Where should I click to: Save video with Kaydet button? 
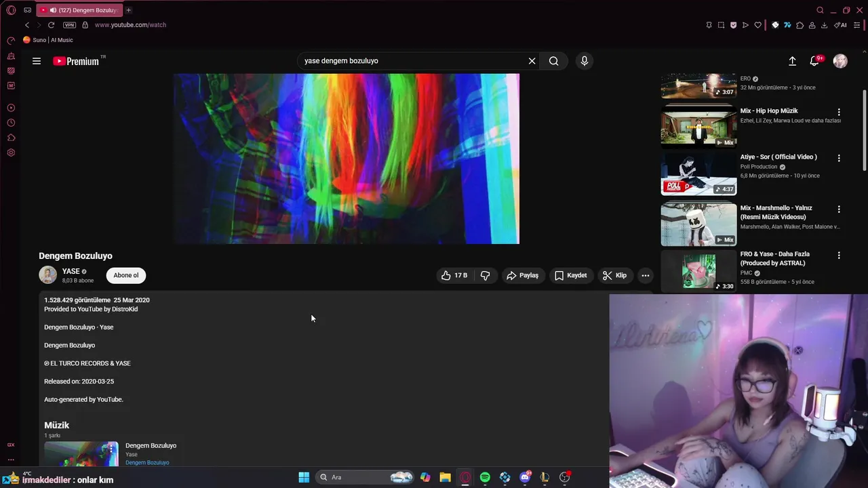pos(571,275)
